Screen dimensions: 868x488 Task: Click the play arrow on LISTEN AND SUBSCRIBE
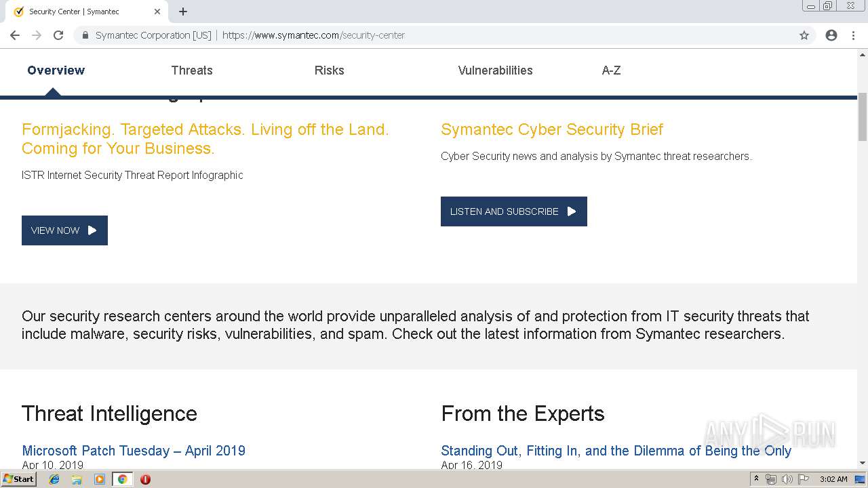[x=572, y=211]
